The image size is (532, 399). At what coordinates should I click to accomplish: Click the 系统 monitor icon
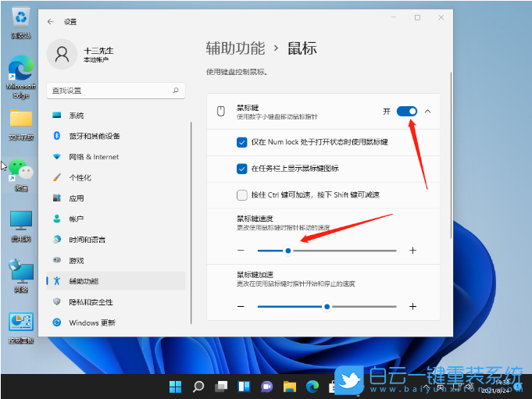(x=57, y=115)
